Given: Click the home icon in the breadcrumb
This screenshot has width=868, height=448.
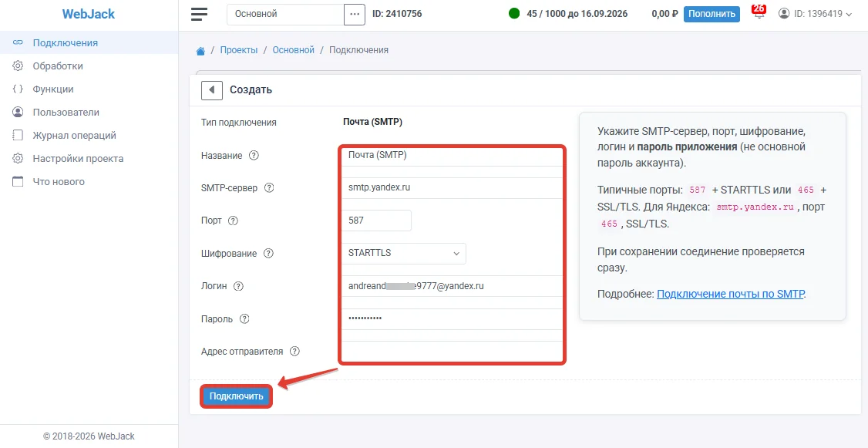Looking at the screenshot, I should coord(201,50).
